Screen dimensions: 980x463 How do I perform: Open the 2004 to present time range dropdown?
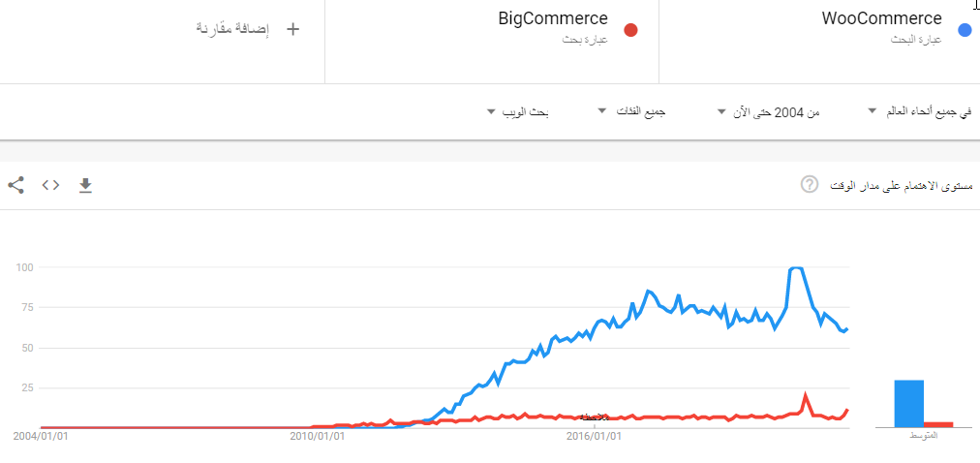point(768,111)
